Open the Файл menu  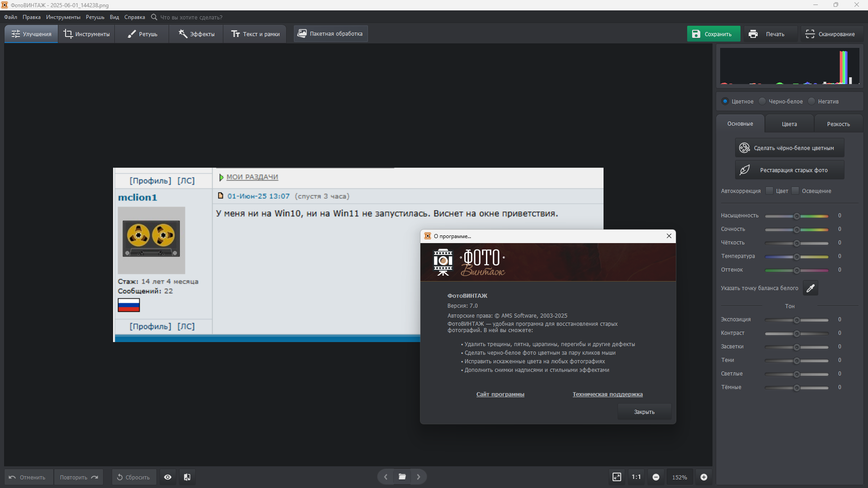[11, 17]
